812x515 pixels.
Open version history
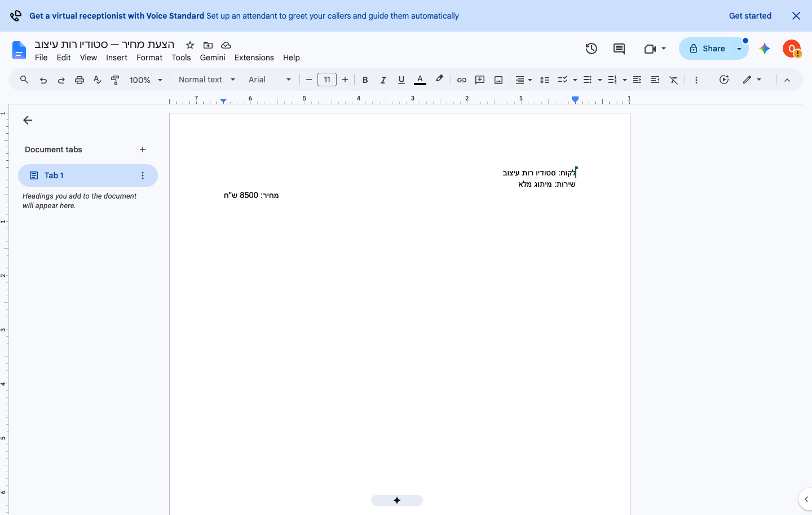click(x=592, y=49)
